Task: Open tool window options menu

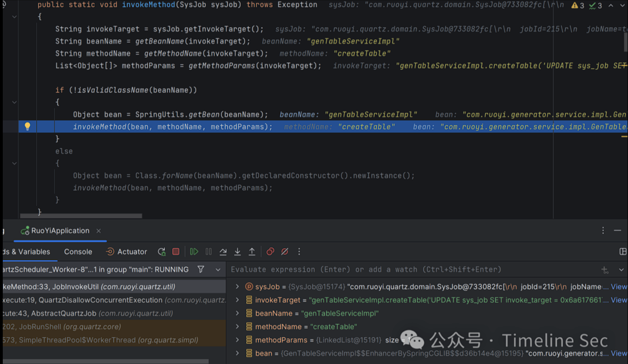Action: 603,230
